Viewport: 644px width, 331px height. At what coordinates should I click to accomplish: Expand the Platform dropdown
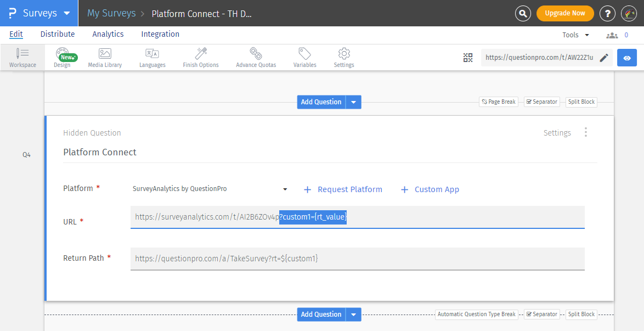point(285,189)
